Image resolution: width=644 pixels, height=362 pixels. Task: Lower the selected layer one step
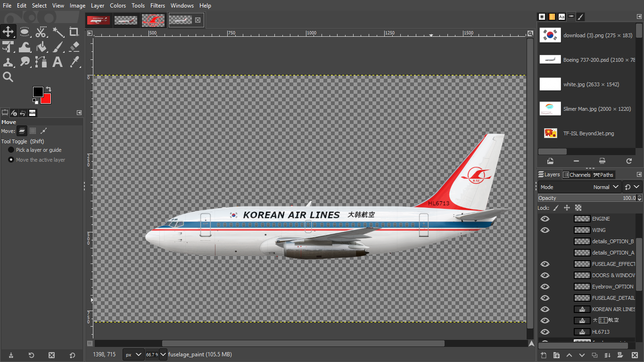(582, 355)
